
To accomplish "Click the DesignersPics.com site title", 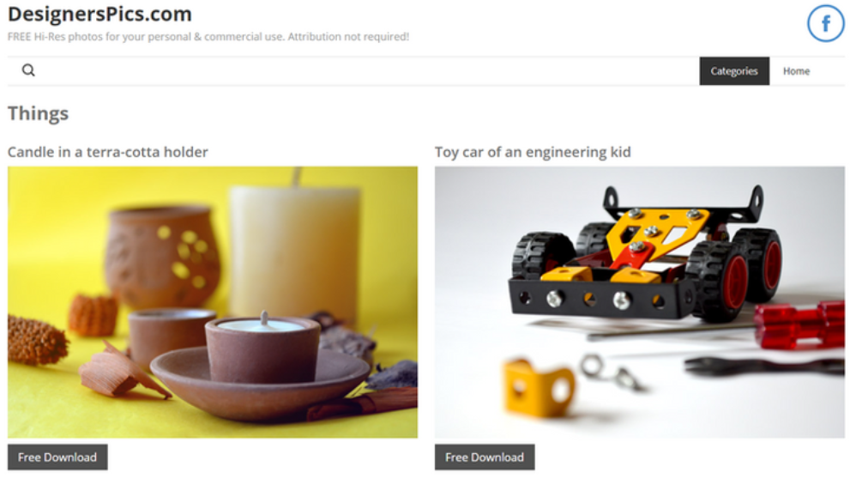I will tap(99, 14).
